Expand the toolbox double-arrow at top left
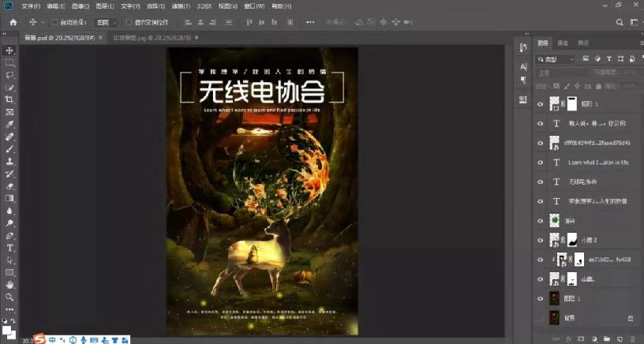 pyautogui.click(x=5, y=34)
